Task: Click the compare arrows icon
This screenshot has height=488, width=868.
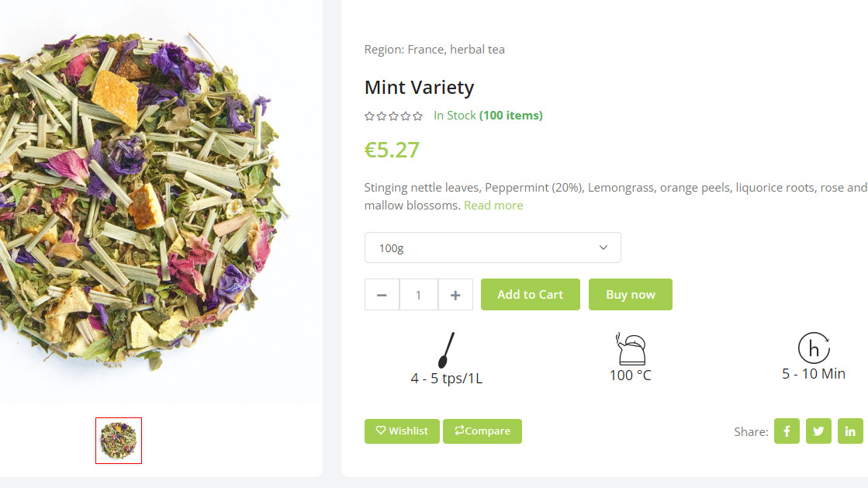Action: [460, 431]
